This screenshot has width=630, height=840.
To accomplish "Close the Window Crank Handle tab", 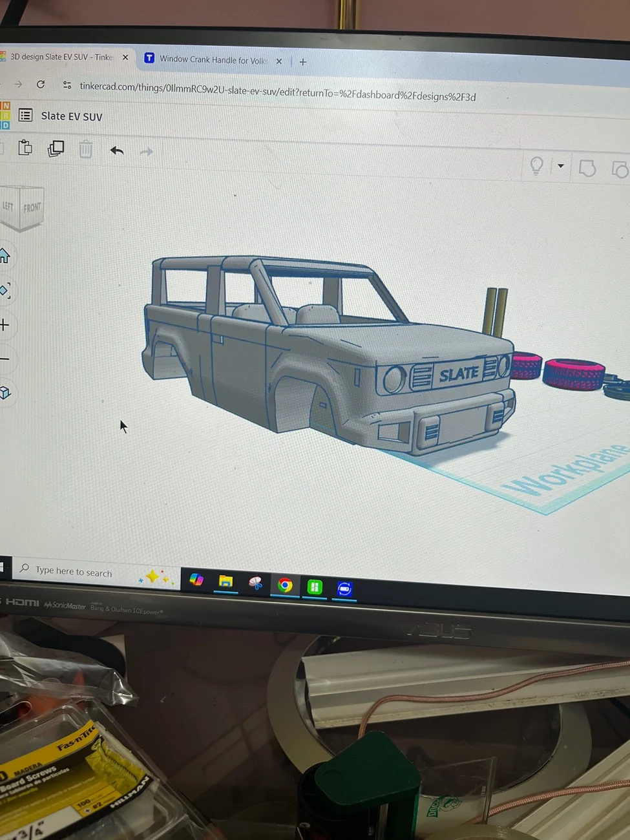I will coord(279,61).
